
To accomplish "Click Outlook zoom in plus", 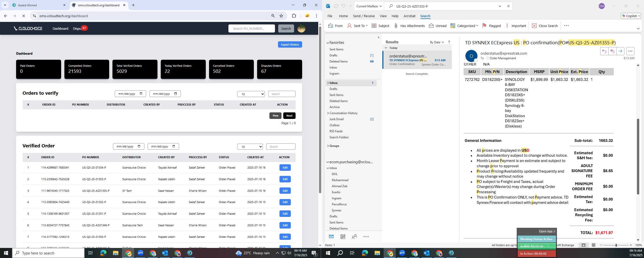I will pyautogui.click(x=631, y=245).
